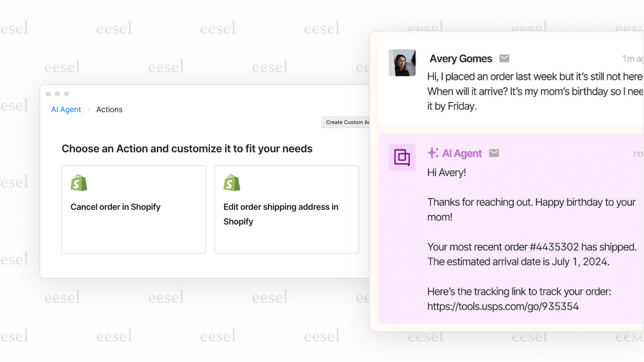Expand the breadcrumb chevron after AI Agent
Screen dimensions: 644x362
(x=88, y=110)
